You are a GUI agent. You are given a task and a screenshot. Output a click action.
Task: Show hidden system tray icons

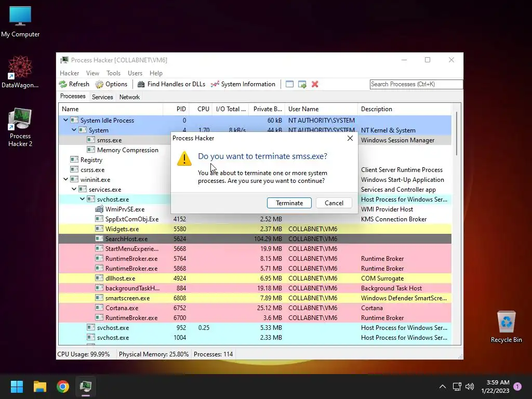[443, 387]
